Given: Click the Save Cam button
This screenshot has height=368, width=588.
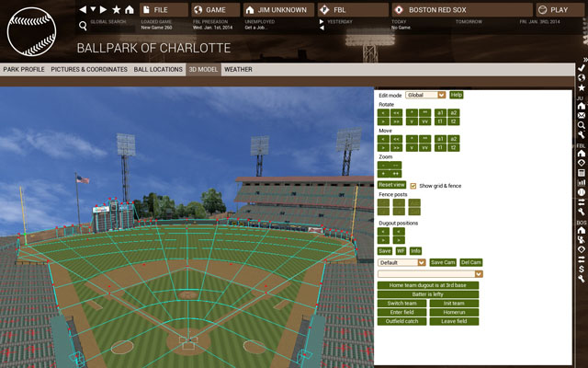Looking at the screenshot, I should point(443,262).
